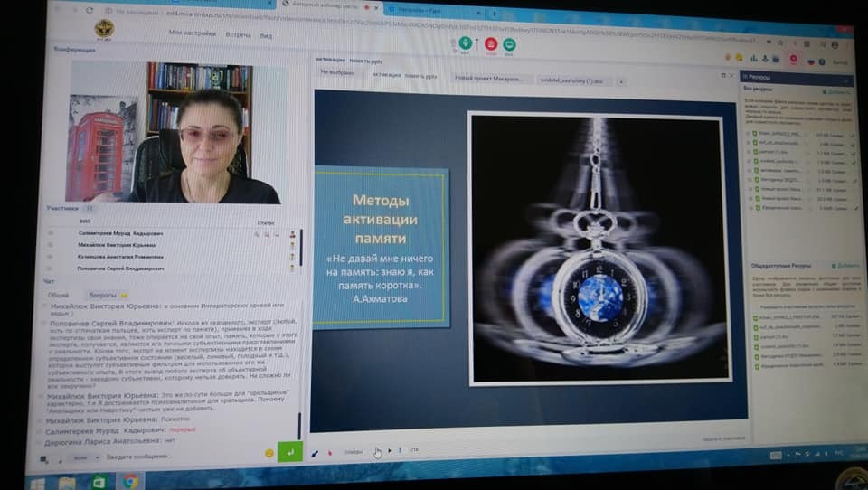
Task: Click the green round button next to the red one
Action: click(509, 44)
